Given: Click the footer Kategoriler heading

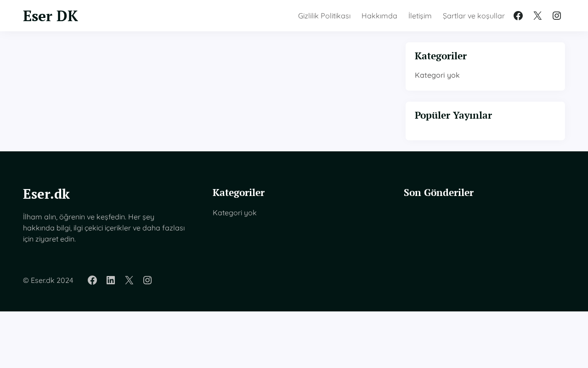Looking at the screenshot, I should click(x=238, y=193).
